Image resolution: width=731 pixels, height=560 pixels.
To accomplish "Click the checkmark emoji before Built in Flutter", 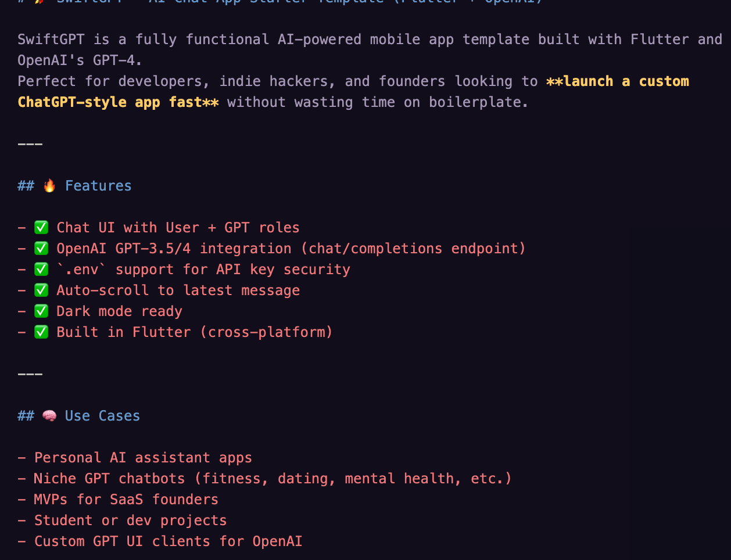I will pyautogui.click(x=41, y=332).
